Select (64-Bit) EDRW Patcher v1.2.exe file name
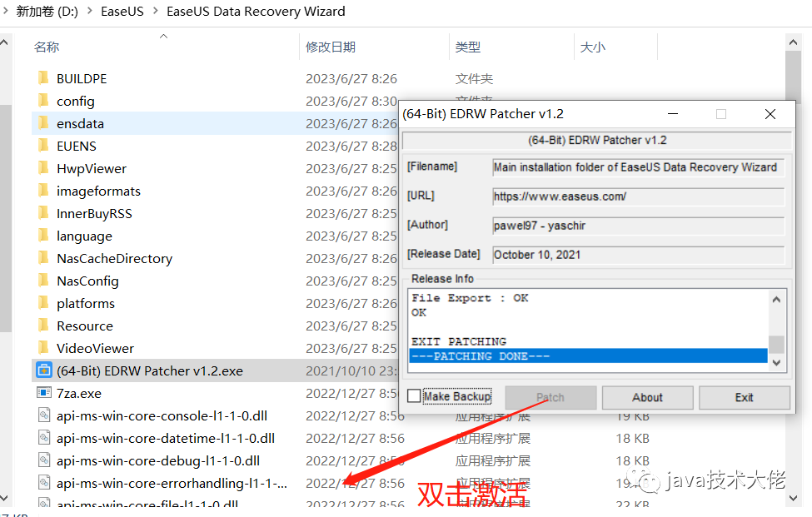812x517 pixels. [x=150, y=371]
